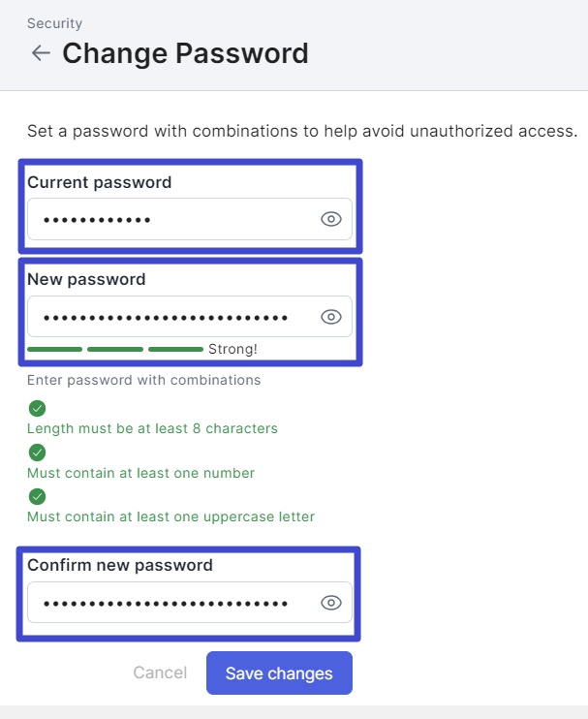Click the "Strong!" strength label
The image size is (588, 719).
pyautogui.click(x=232, y=349)
